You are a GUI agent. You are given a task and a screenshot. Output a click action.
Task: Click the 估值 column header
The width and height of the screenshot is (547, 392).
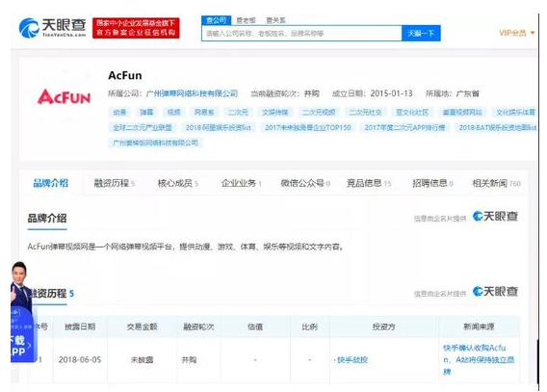click(x=255, y=327)
